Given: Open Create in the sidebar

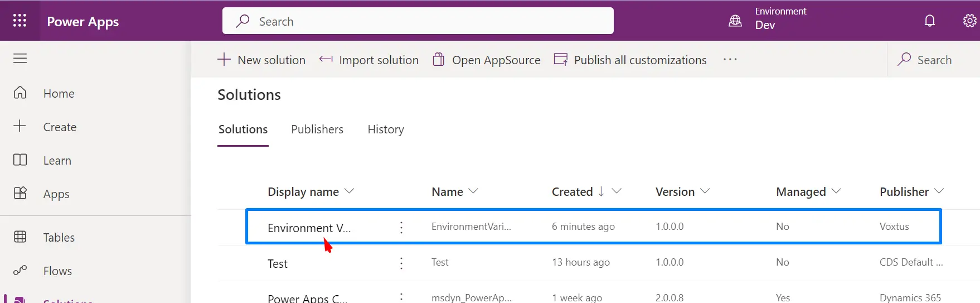Looking at the screenshot, I should coord(60,127).
